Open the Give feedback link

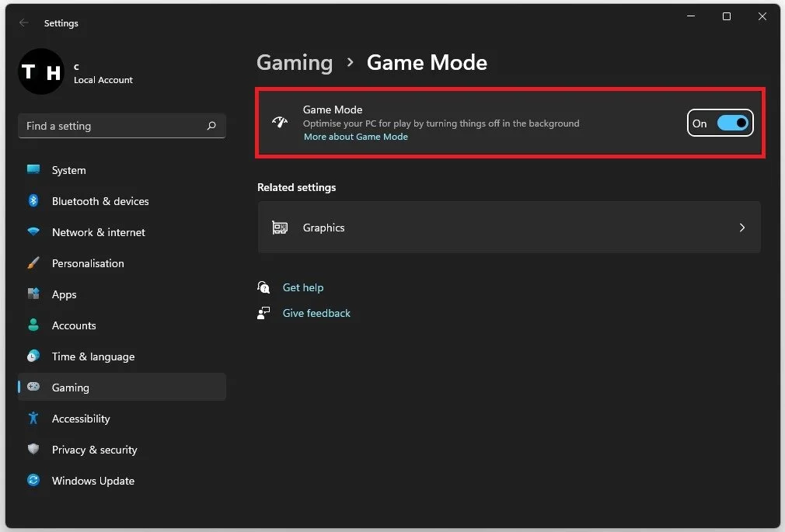(x=316, y=313)
